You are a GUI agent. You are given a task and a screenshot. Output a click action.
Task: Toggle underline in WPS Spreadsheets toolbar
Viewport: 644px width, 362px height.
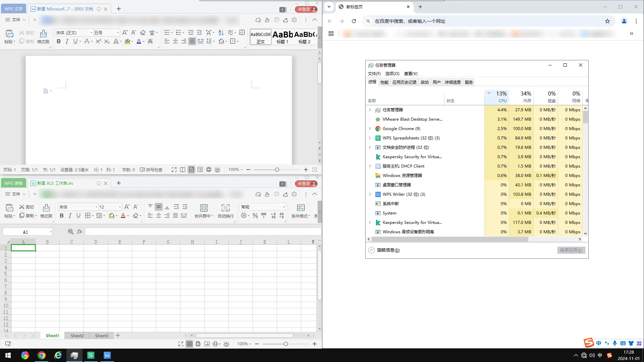[78, 216]
